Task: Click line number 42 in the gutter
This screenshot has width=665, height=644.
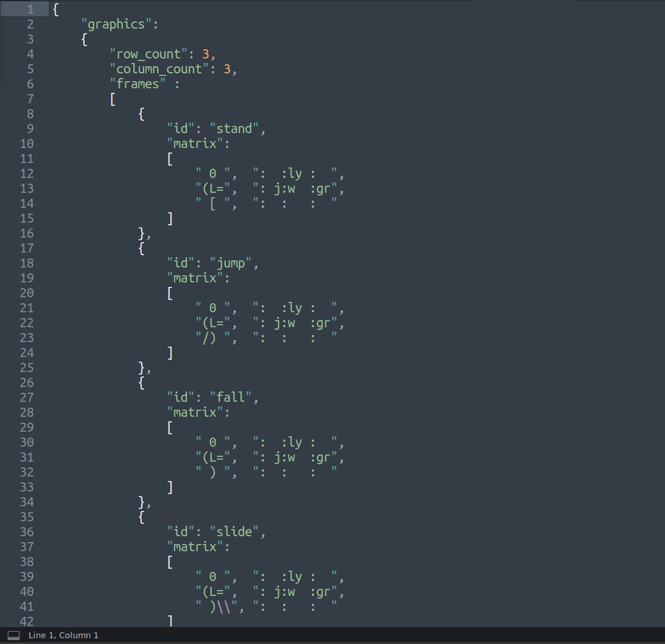Action: (x=26, y=621)
